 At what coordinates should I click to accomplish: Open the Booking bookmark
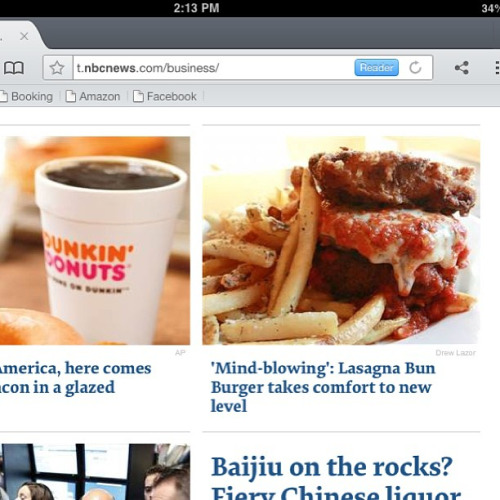27,97
